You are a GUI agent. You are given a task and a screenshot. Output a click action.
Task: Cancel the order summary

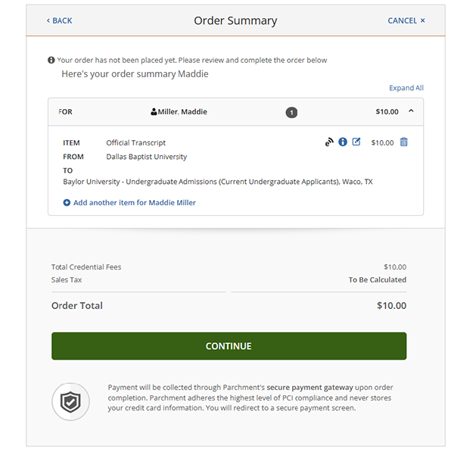[406, 20]
